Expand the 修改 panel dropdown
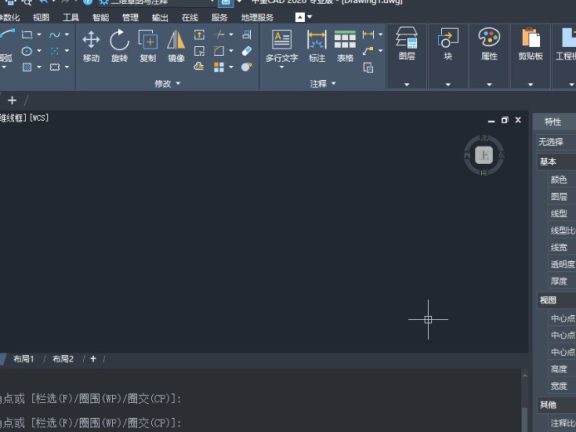This screenshot has width=576, height=432. tap(168, 84)
